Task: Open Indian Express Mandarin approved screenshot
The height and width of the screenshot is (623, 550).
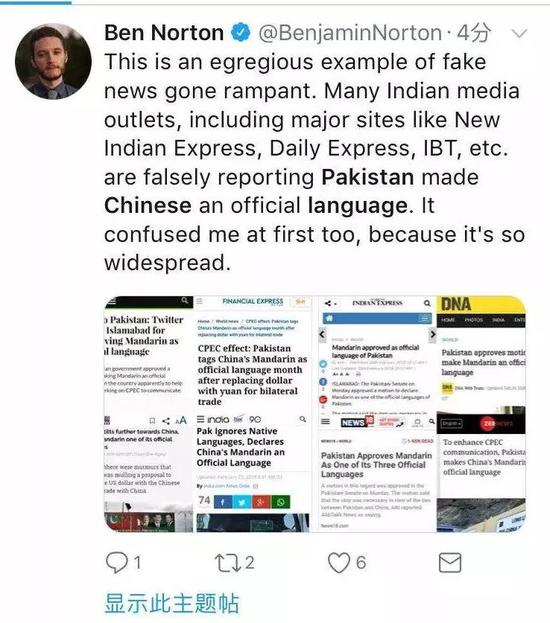Action: click(x=376, y=354)
